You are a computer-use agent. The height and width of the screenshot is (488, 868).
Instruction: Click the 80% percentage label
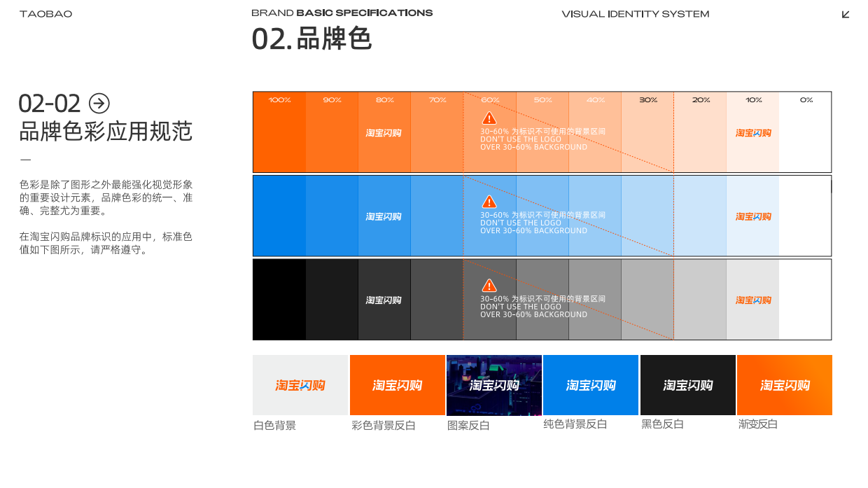385,100
